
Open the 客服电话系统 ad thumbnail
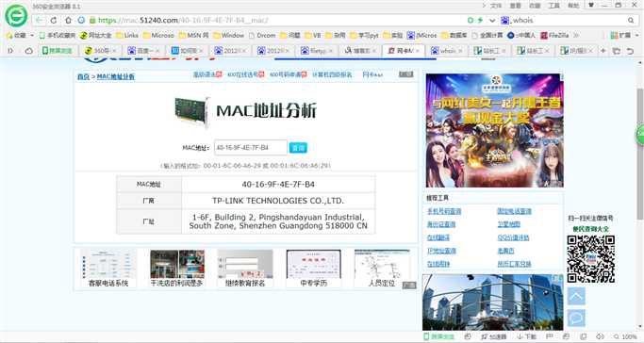108,269
